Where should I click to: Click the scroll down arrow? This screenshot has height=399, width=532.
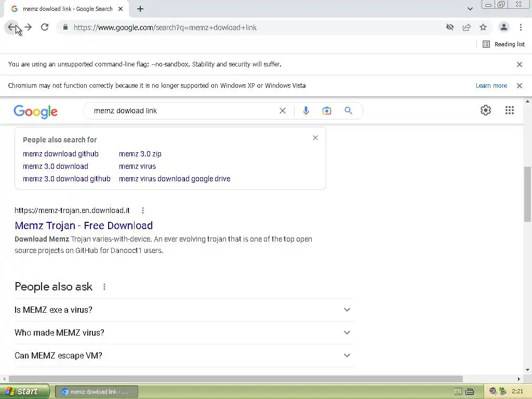527,370
